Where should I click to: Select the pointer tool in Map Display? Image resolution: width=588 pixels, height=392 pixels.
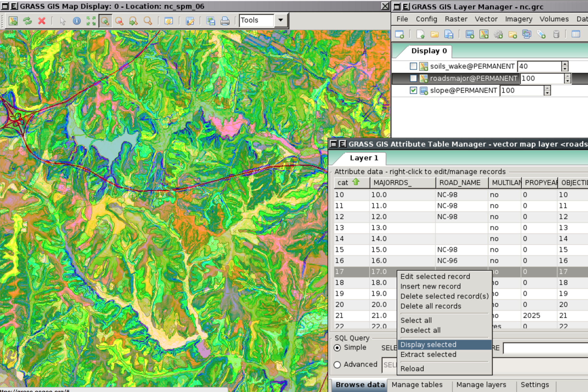63,21
